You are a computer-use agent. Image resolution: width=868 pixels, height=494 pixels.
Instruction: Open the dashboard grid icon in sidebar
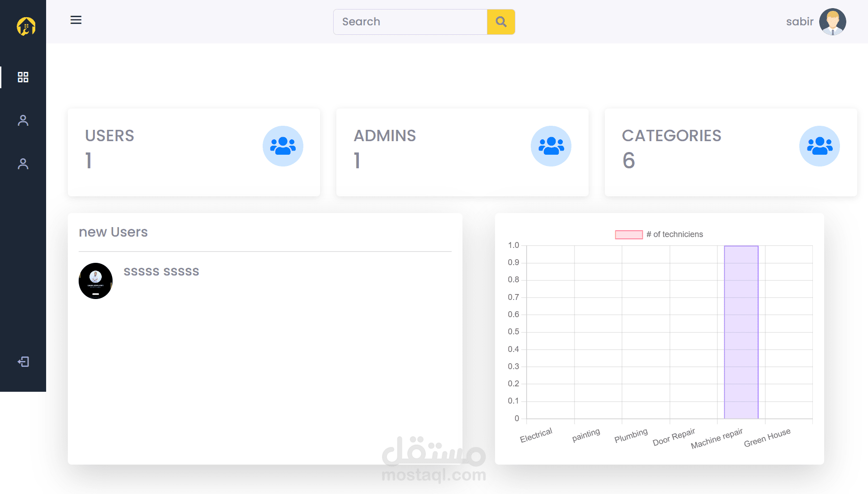(x=23, y=77)
